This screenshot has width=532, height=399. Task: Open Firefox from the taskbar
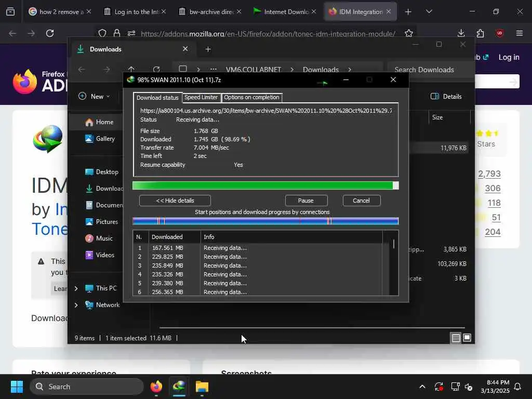point(156,387)
